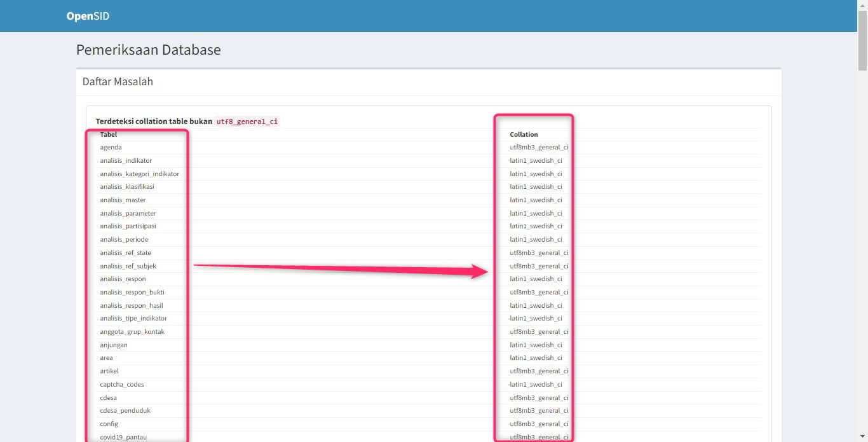This screenshot has width=868, height=442.
Task: Select the area table name
Action: (106, 357)
